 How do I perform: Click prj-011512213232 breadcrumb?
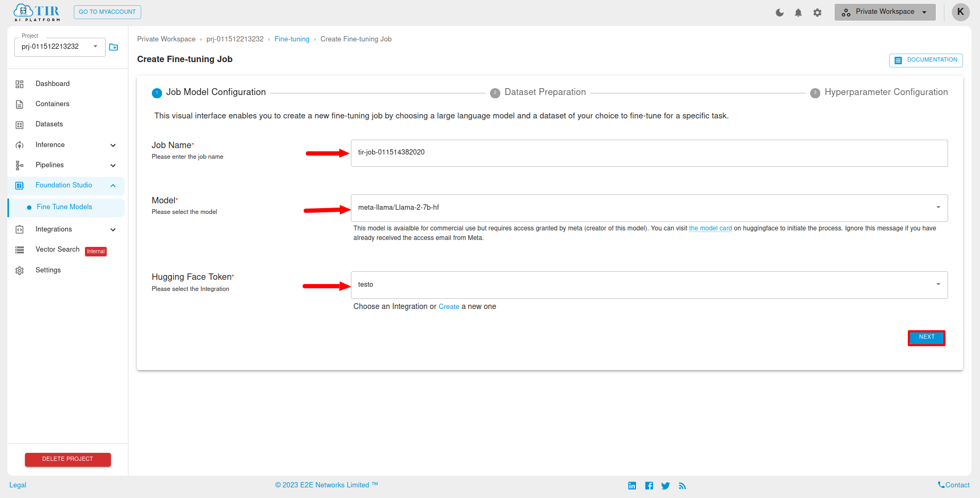[235, 39]
